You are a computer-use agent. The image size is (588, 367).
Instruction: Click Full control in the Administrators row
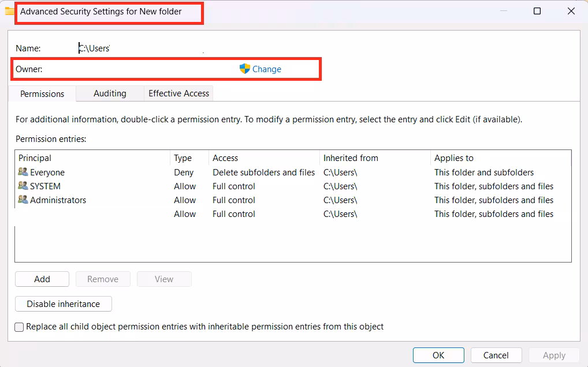click(233, 200)
